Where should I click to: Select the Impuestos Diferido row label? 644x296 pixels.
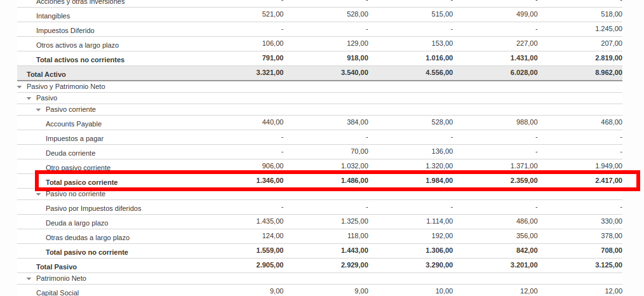click(x=65, y=30)
